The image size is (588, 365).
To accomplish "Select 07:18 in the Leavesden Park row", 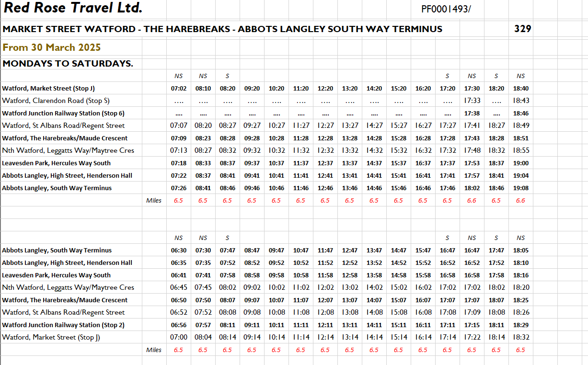I will (178, 163).
